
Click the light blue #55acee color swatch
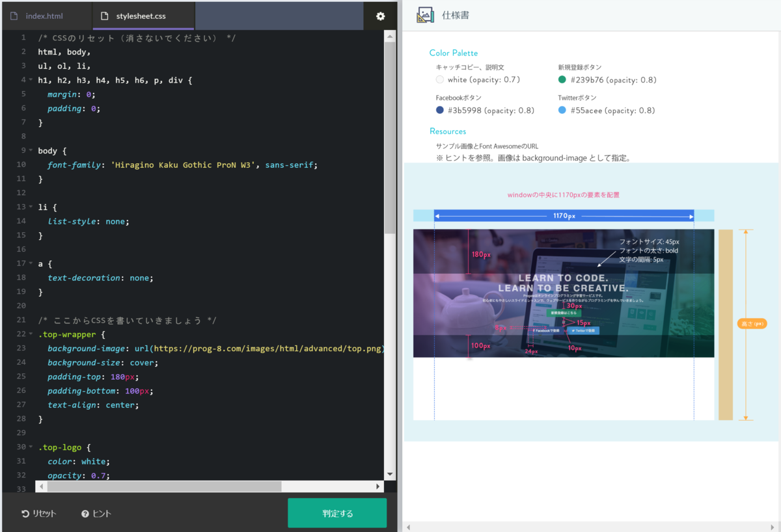click(562, 110)
